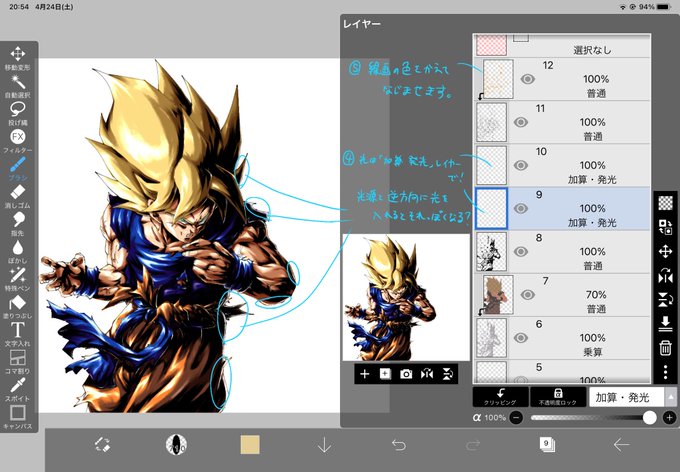The width and height of the screenshot is (680, 472).
Task: Tap the horizontal mirror icon in side strip
Action: [x=665, y=275]
